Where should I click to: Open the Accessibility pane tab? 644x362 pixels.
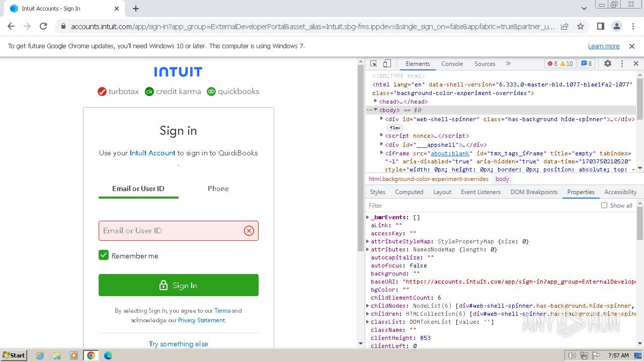tap(620, 192)
